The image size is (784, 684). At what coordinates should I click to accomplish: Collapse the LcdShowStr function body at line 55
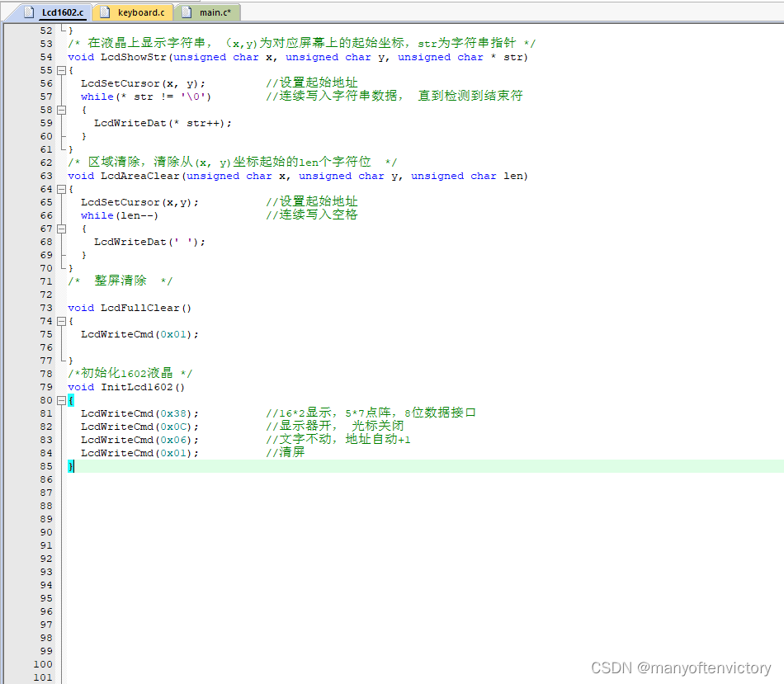click(x=62, y=70)
